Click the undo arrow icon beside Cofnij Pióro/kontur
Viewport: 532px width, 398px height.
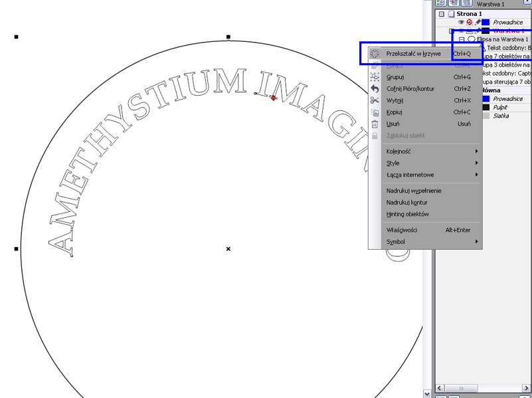point(375,89)
